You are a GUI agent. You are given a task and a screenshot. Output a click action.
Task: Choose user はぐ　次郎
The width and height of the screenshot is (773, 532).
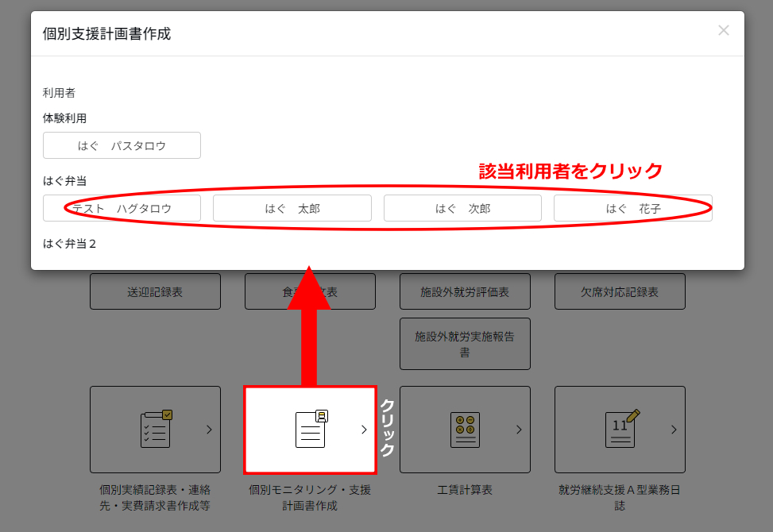pos(462,209)
